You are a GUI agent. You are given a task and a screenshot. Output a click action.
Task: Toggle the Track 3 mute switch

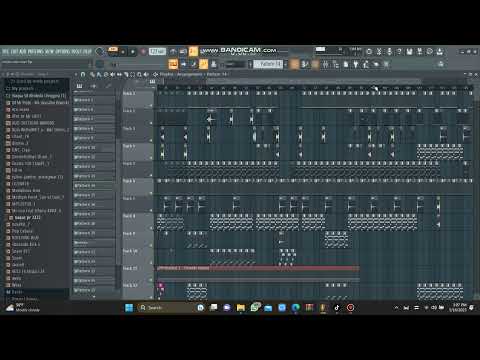(x=151, y=141)
